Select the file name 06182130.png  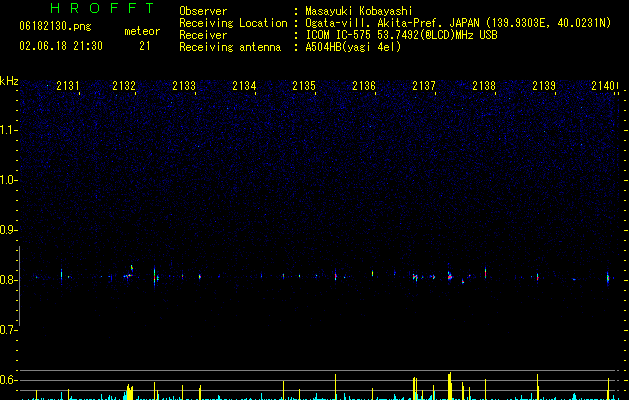(55, 26)
